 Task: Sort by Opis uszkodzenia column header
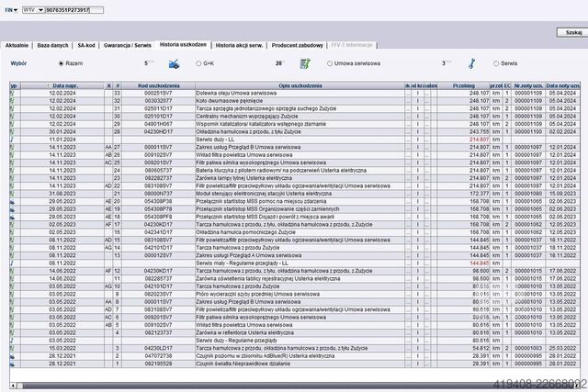pyautogui.click(x=300, y=85)
